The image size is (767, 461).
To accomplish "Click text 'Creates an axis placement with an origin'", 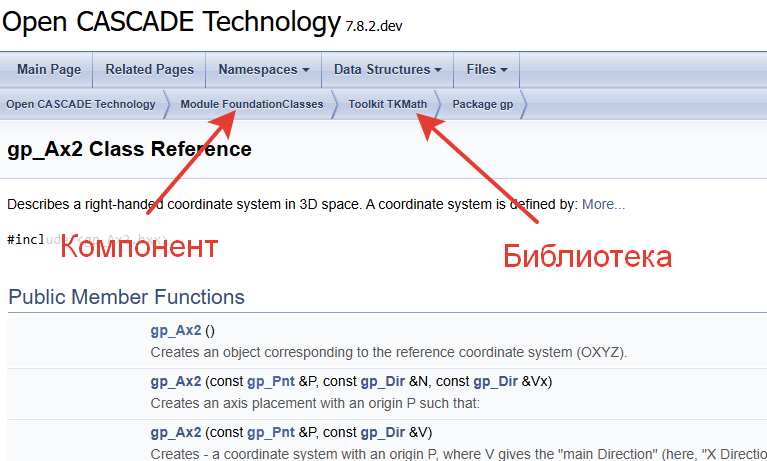I will tap(276, 403).
